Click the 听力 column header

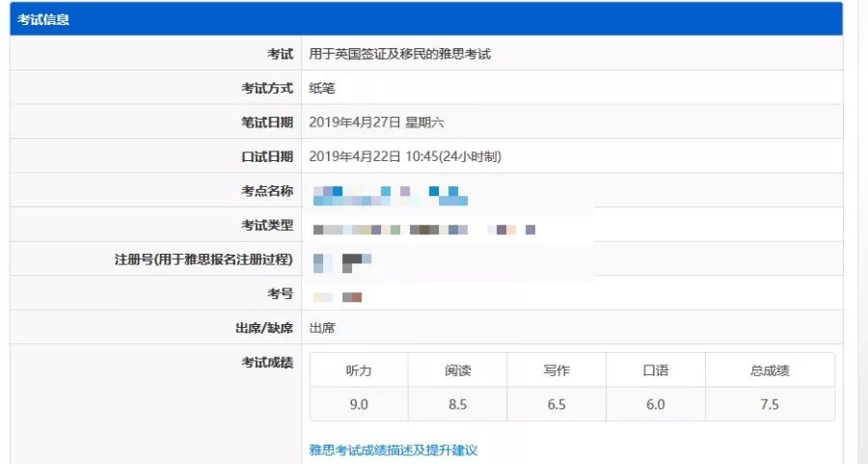click(x=359, y=370)
